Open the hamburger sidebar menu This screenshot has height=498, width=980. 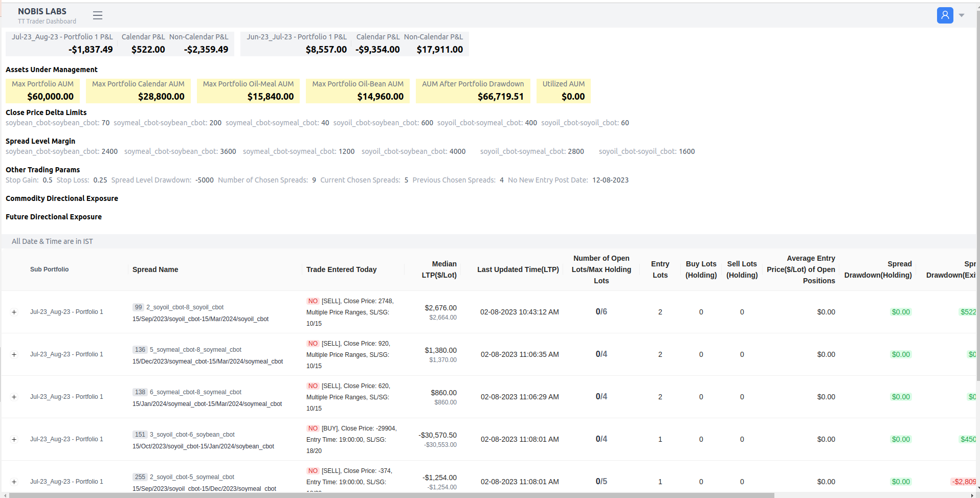98,15
